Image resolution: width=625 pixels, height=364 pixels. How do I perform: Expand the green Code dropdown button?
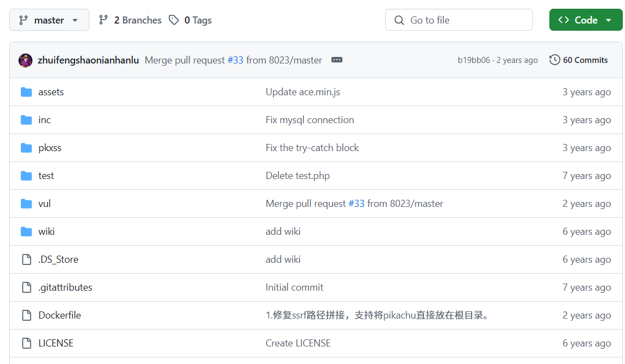coord(586,20)
